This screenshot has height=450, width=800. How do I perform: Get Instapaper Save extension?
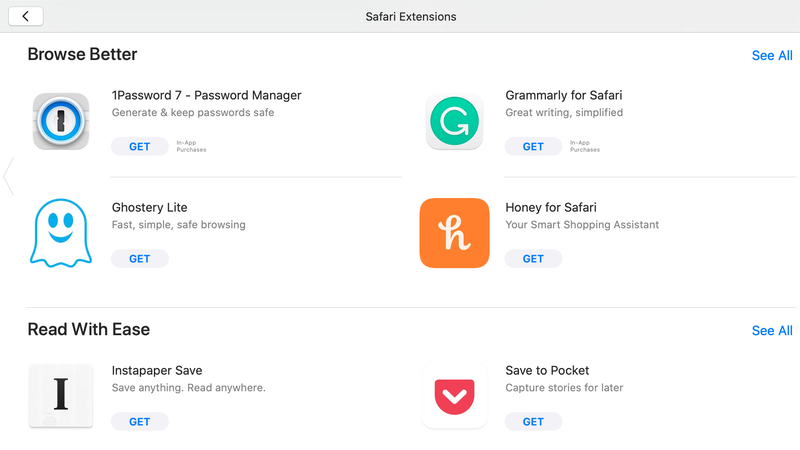point(140,421)
